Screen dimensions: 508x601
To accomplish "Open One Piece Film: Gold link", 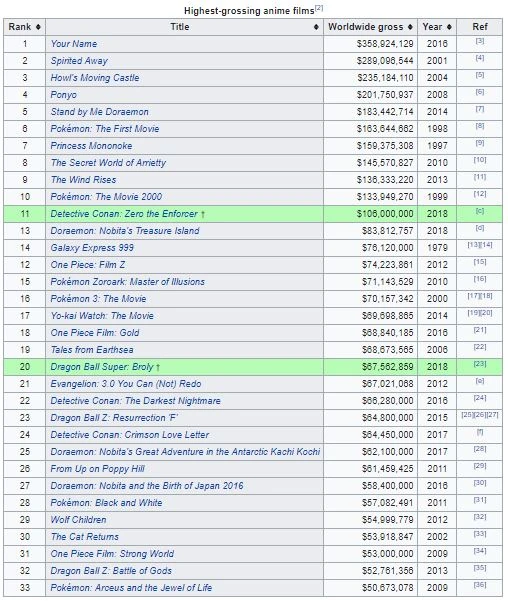I will (x=95, y=333).
